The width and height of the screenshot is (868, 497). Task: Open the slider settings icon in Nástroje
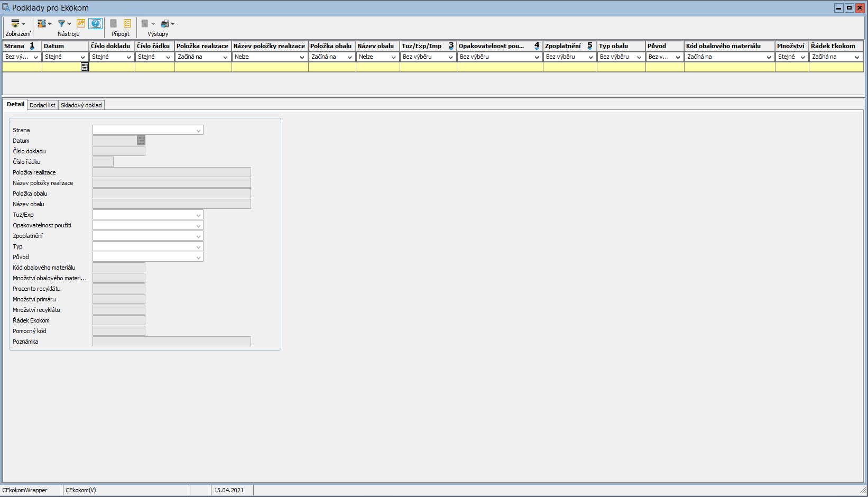point(81,23)
